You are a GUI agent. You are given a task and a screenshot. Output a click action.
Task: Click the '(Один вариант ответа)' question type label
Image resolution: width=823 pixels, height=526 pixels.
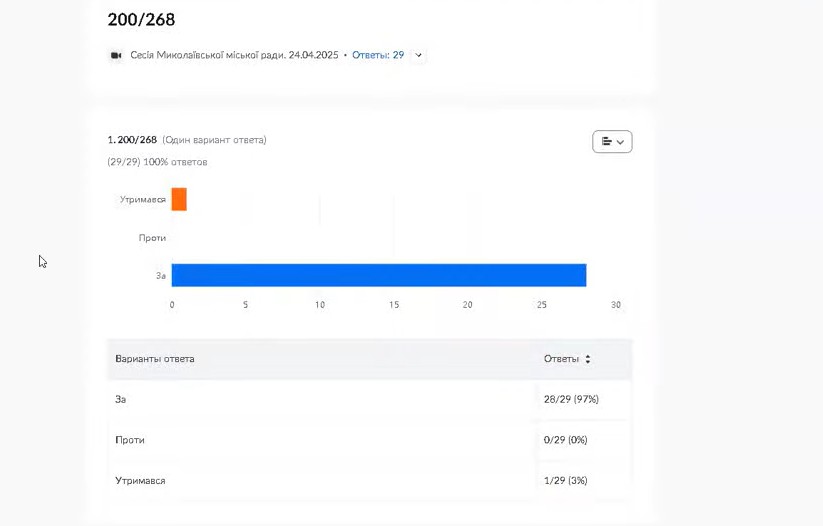pos(214,140)
